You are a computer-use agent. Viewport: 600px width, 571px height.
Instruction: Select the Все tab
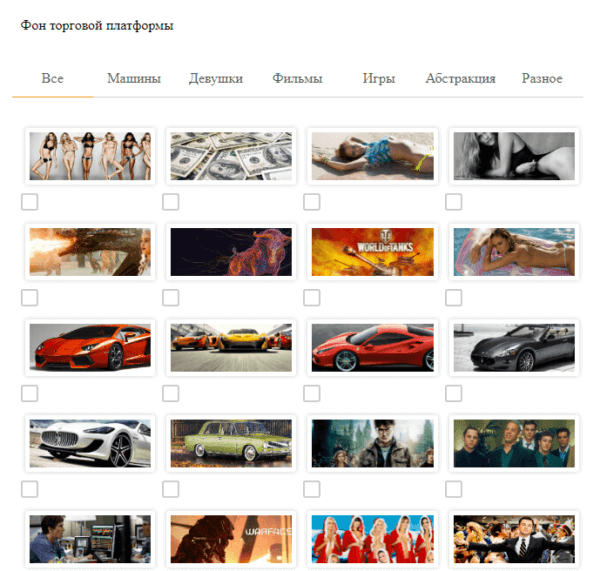point(53,79)
